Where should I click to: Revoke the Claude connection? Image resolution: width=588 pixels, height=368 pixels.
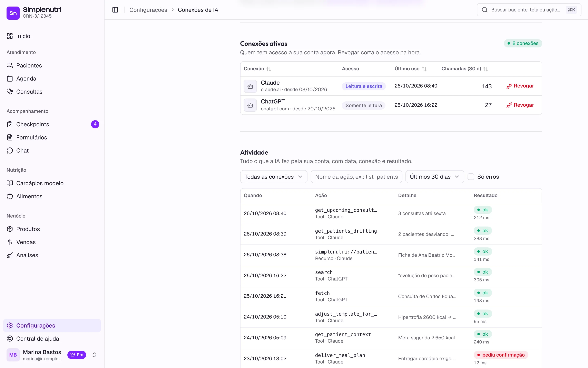[520, 86]
